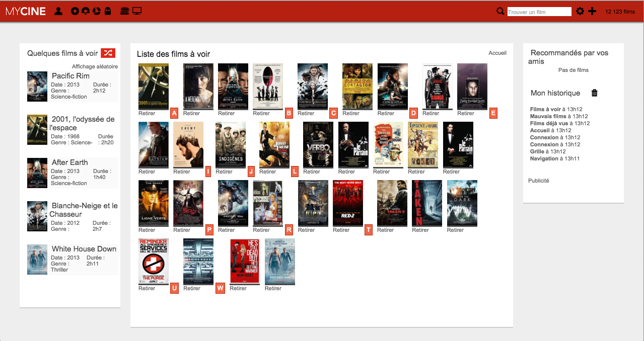Click the pie-shaped circular icon before the ghost

pos(96,11)
